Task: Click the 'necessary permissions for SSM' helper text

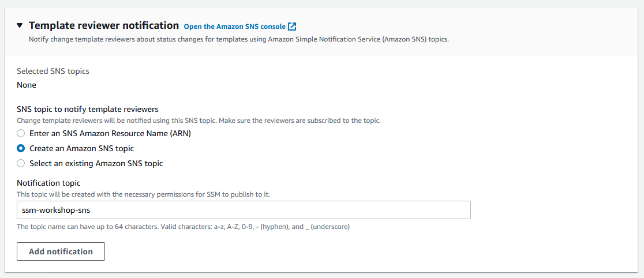Action: click(143, 194)
